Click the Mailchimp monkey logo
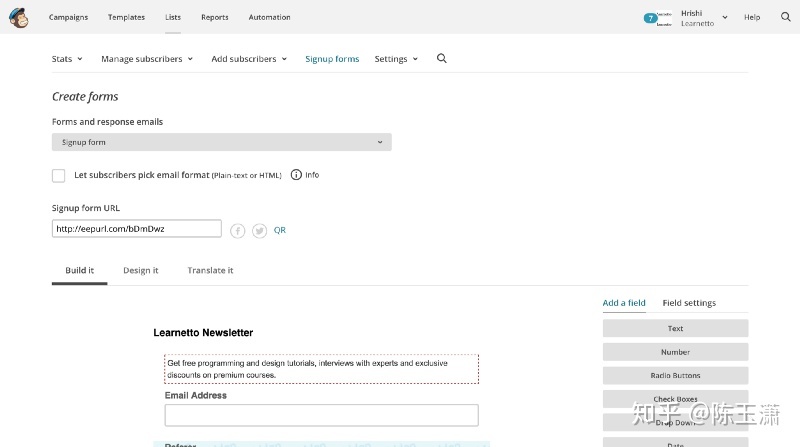 point(19,18)
